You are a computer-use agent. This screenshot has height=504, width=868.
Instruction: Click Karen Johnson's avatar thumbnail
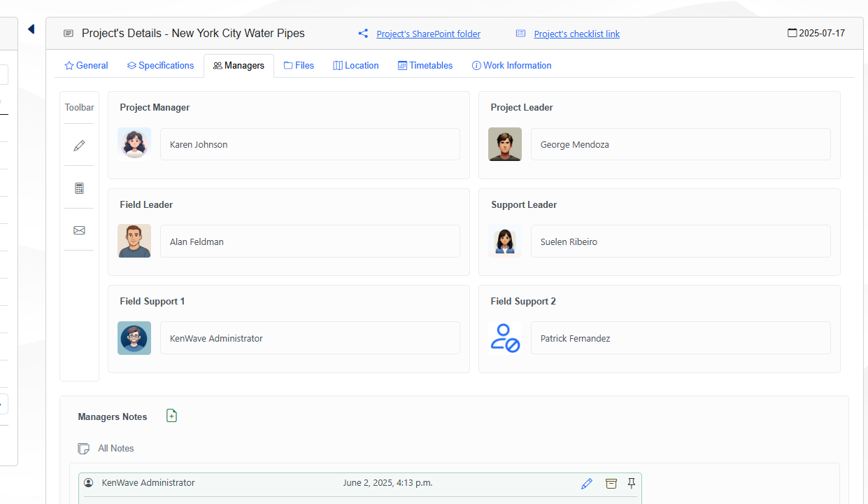[134, 144]
